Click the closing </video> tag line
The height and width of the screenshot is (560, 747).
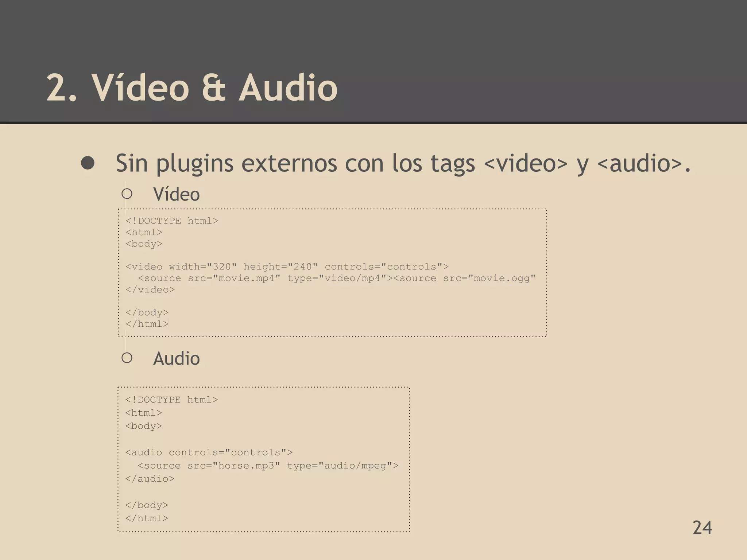150,290
